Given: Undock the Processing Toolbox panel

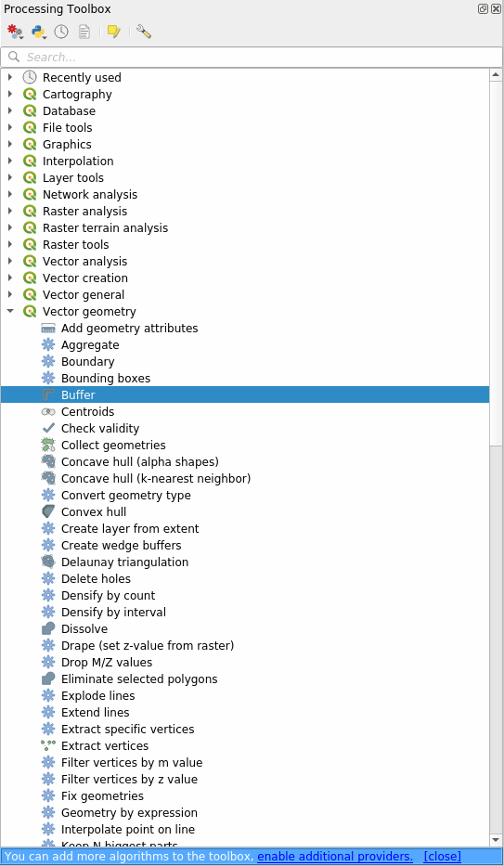Looking at the screenshot, I should click(483, 9).
